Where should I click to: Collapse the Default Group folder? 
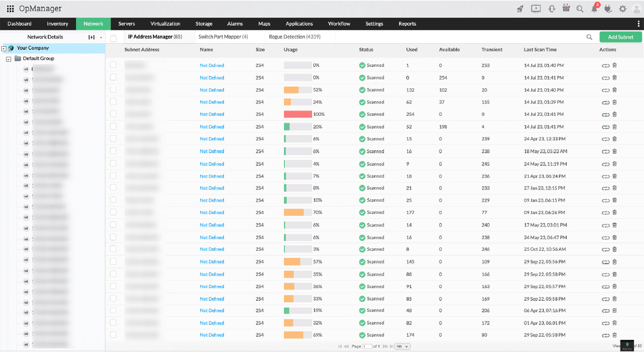[9, 60]
